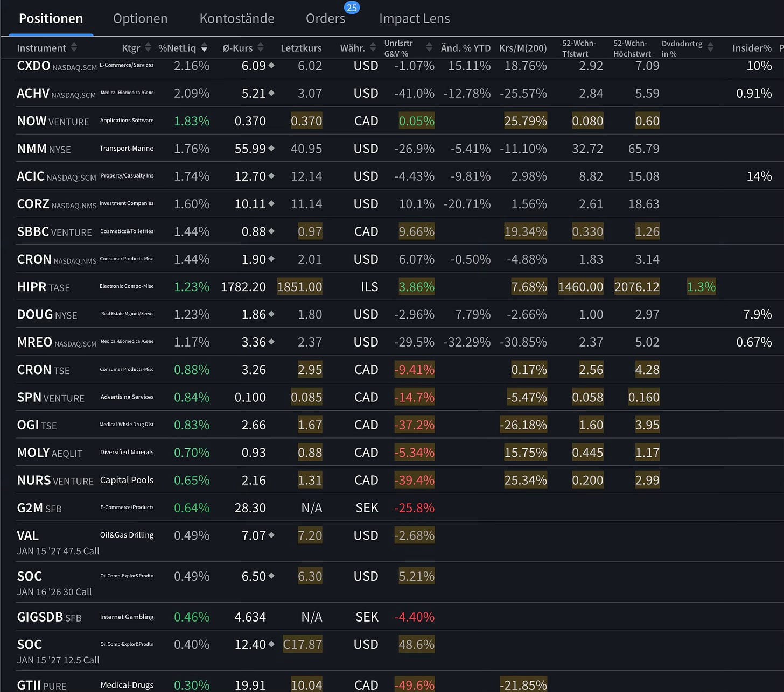The width and height of the screenshot is (784, 692).
Task: Click OGI unrealized loss -37.2%
Action: pos(414,425)
